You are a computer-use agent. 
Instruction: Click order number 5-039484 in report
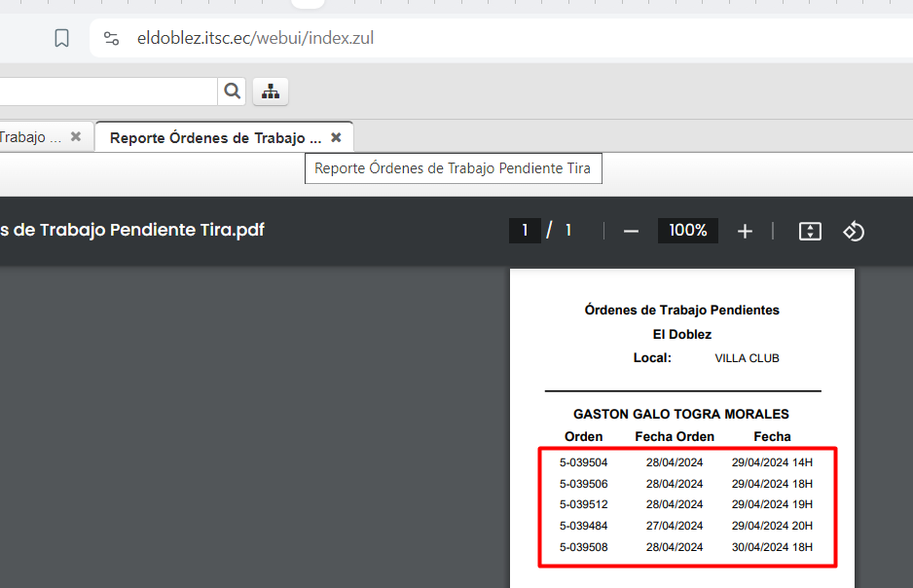tap(583, 526)
